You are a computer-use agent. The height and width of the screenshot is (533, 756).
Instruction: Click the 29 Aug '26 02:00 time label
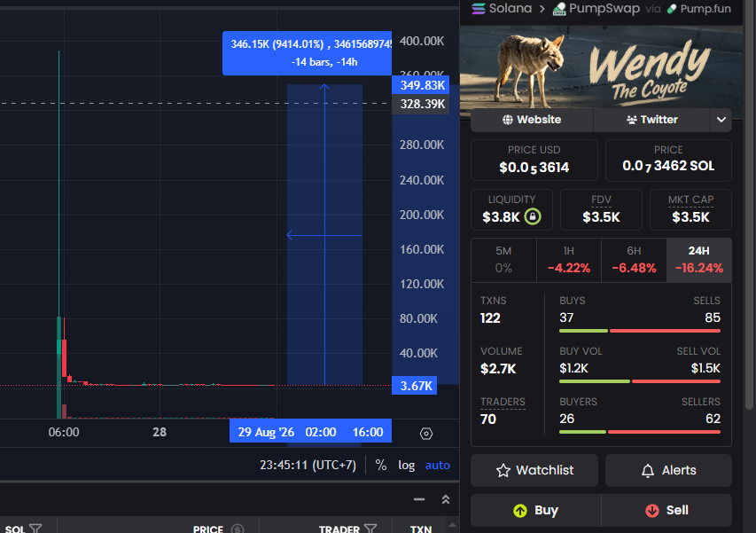(287, 432)
